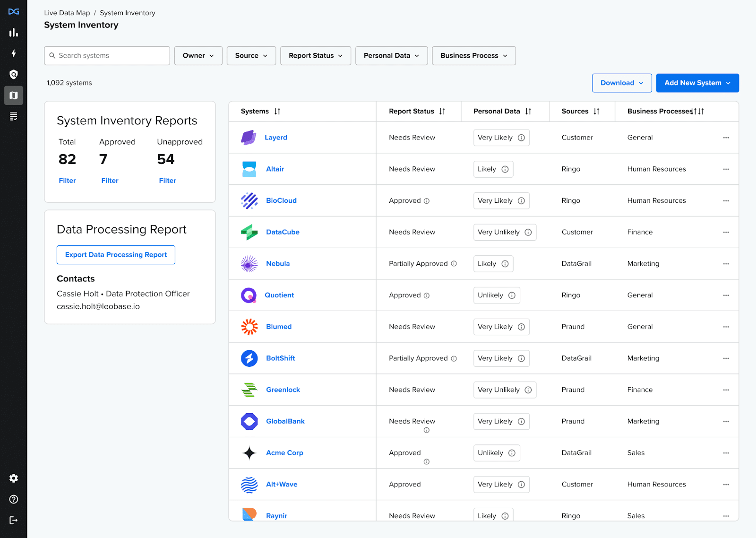Click info icon beside BioCloud Approved status
Viewport: 756px width, 538px height.
click(427, 201)
